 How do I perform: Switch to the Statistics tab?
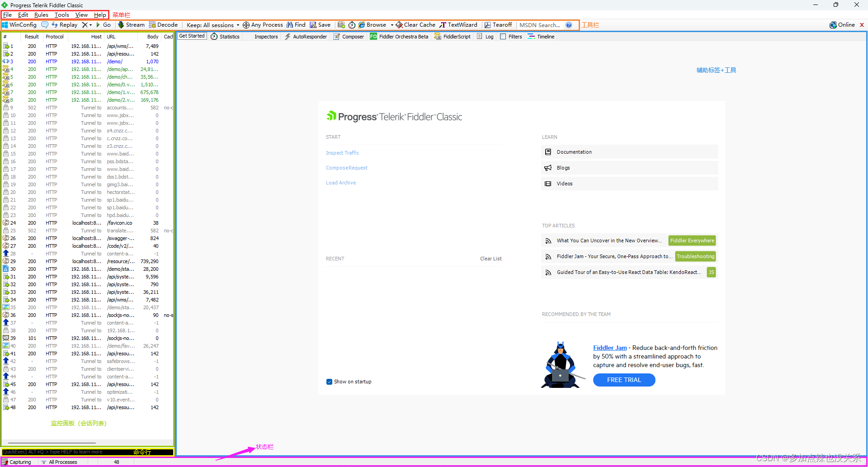point(225,37)
